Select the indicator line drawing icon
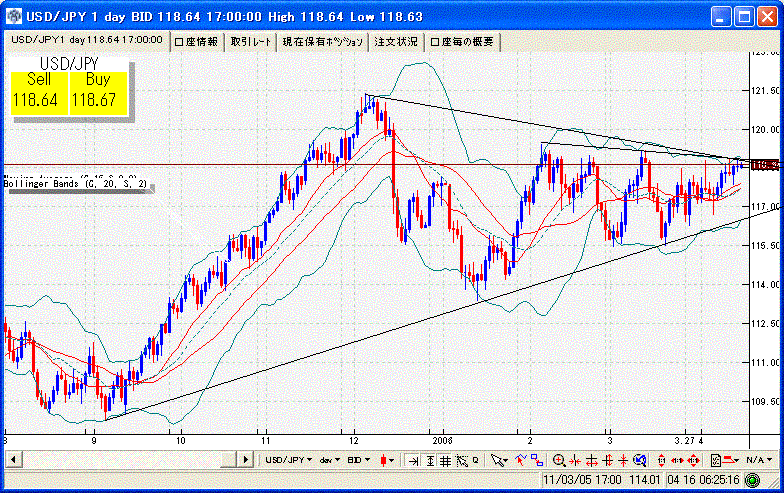The width and height of the screenshot is (784, 493). [521, 460]
